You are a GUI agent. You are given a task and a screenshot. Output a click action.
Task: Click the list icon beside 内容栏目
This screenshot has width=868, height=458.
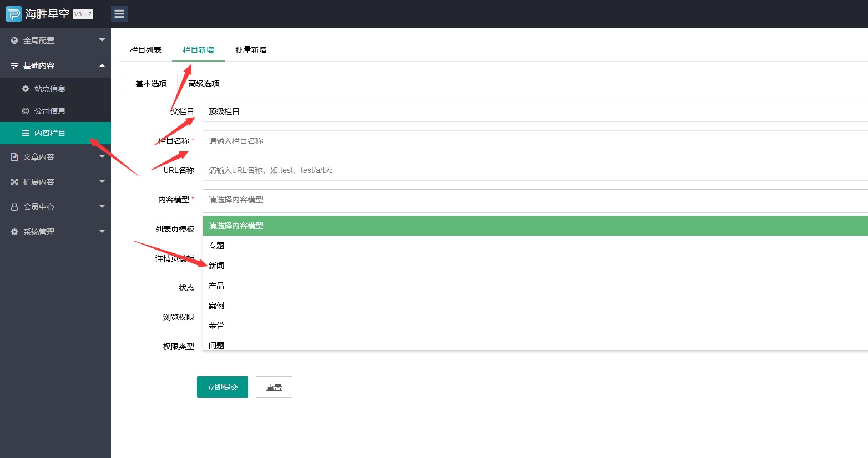point(26,133)
